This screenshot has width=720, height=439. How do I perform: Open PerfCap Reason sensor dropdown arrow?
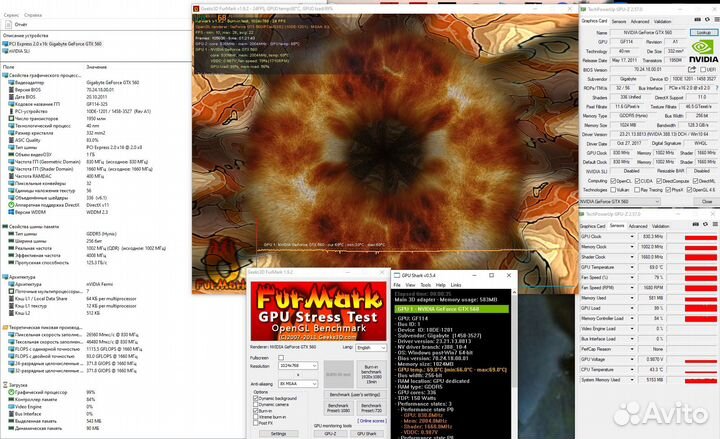point(632,349)
